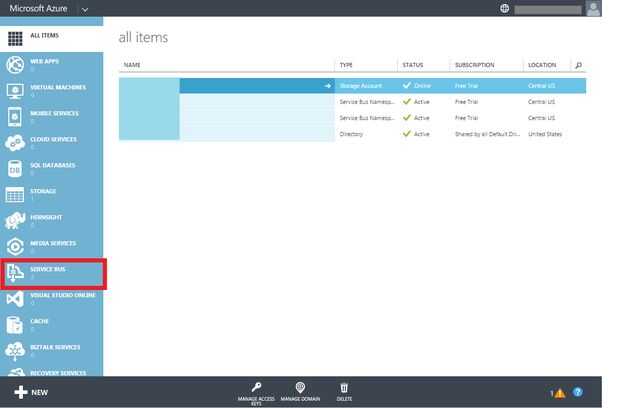Click the United States location cell
The image size is (620, 408).
tap(545, 134)
